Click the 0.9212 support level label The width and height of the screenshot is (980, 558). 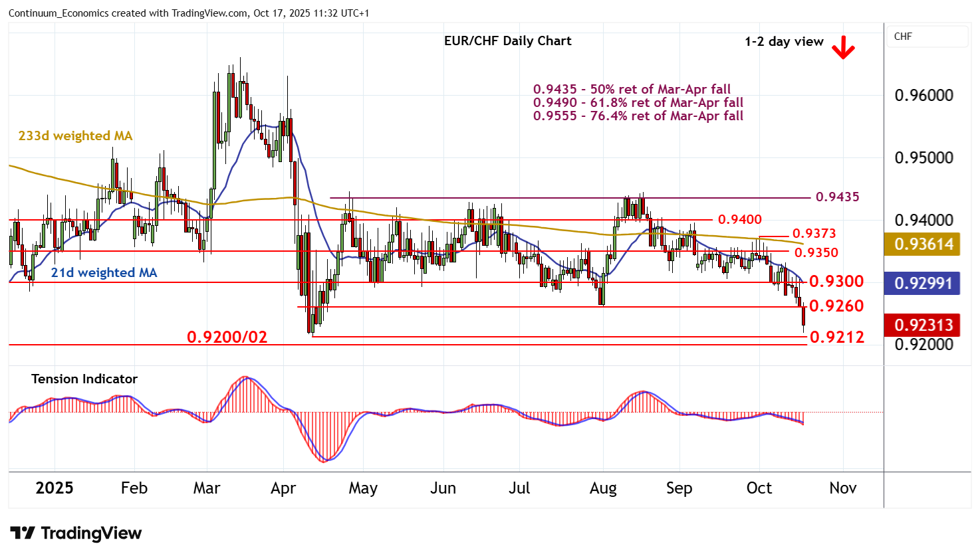pos(837,337)
